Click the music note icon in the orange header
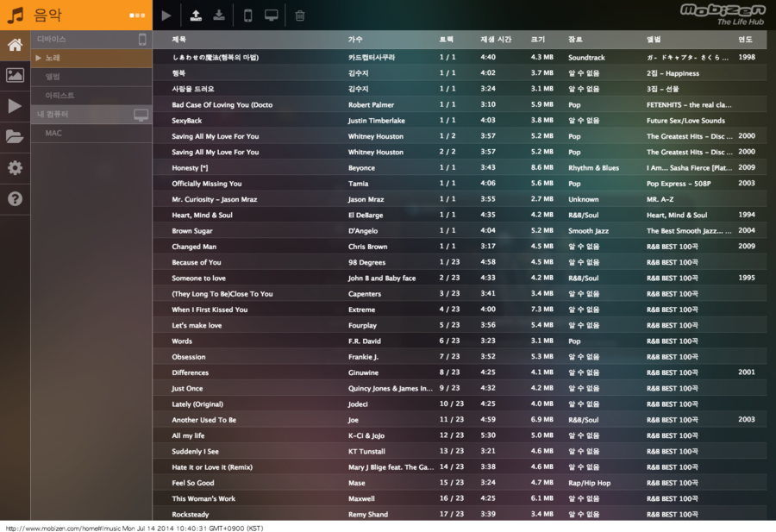Image resolution: width=776 pixels, height=532 pixels. click(x=16, y=15)
